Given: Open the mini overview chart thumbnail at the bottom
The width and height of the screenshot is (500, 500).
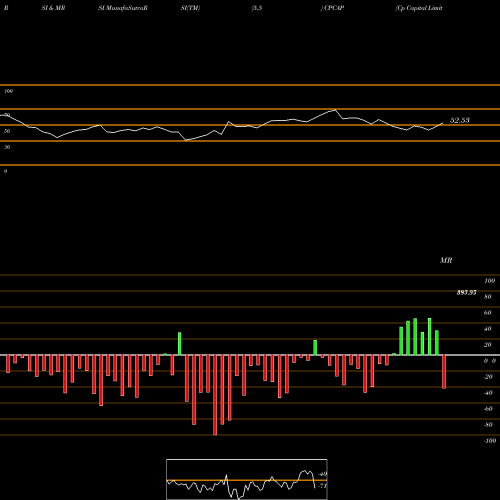Looking at the screenshot, I should click(x=247, y=479).
